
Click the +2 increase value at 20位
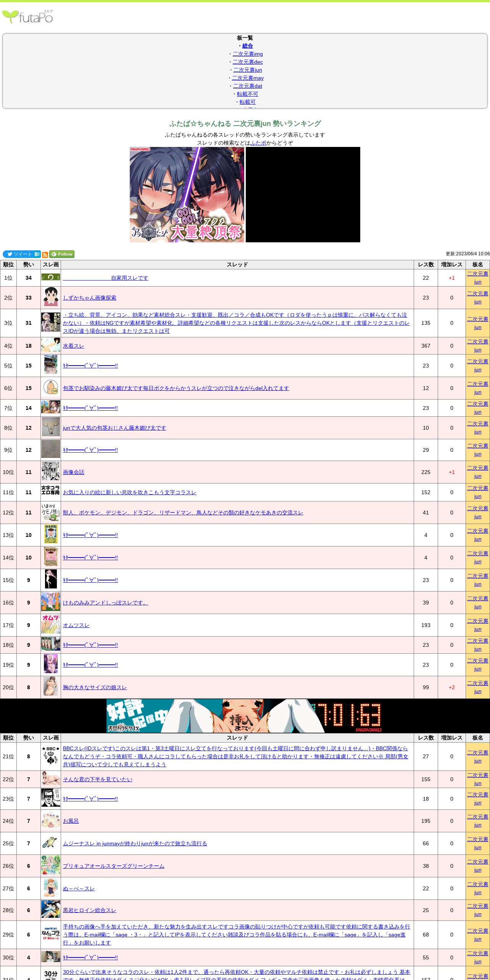452,687
